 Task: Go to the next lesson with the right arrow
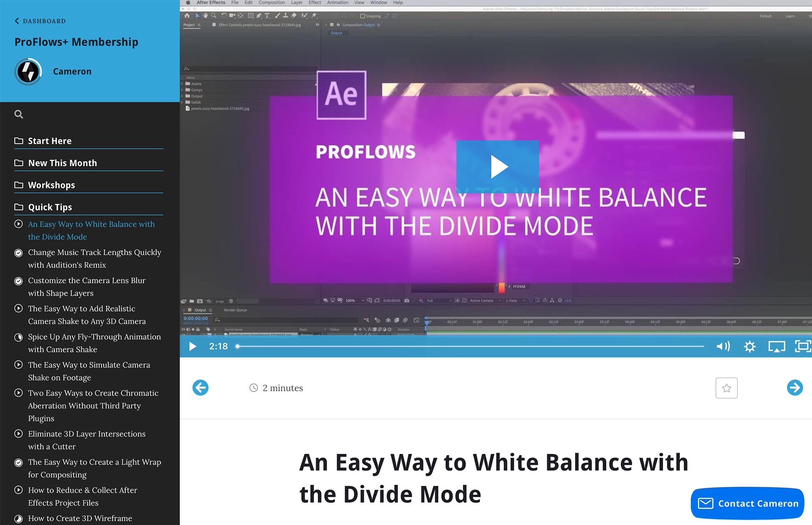click(x=795, y=387)
